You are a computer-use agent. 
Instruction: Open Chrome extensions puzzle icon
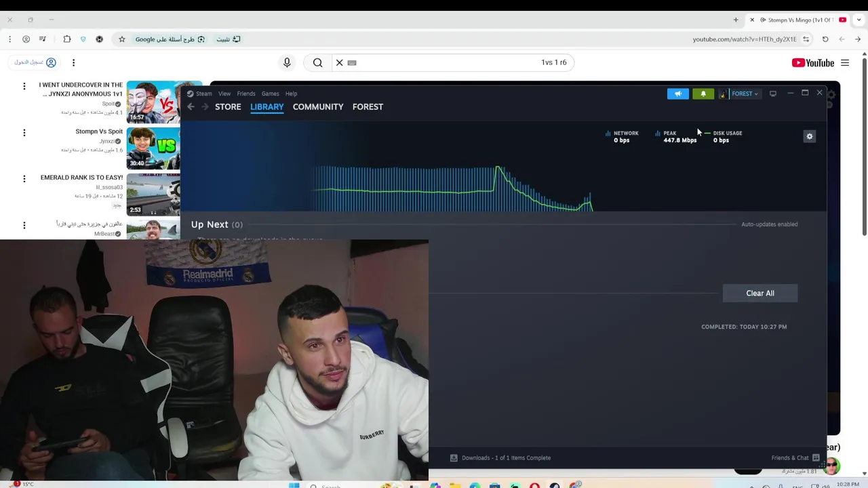click(66, 39)
